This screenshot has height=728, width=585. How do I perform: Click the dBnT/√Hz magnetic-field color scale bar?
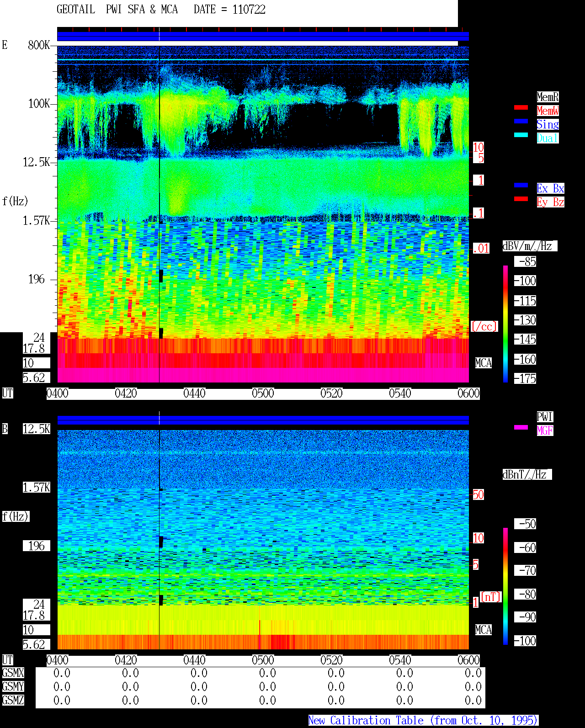[505, 586]
